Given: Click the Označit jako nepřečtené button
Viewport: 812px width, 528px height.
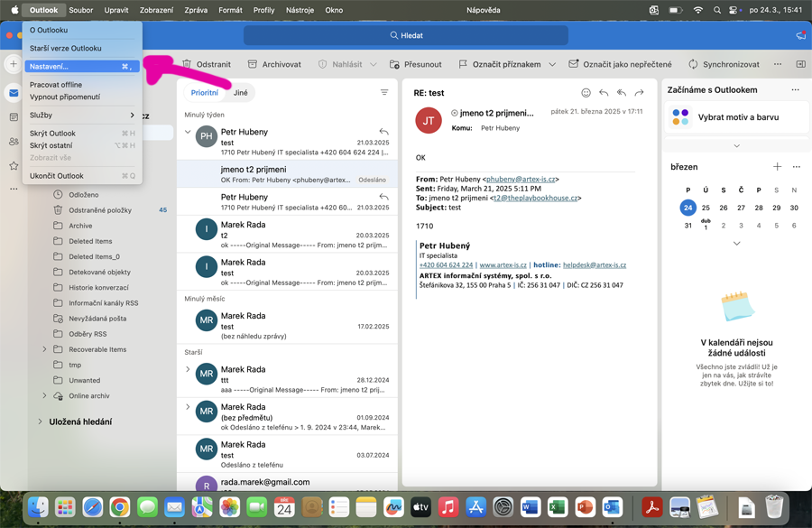Looking at the screenshot, I should point(620,64).
